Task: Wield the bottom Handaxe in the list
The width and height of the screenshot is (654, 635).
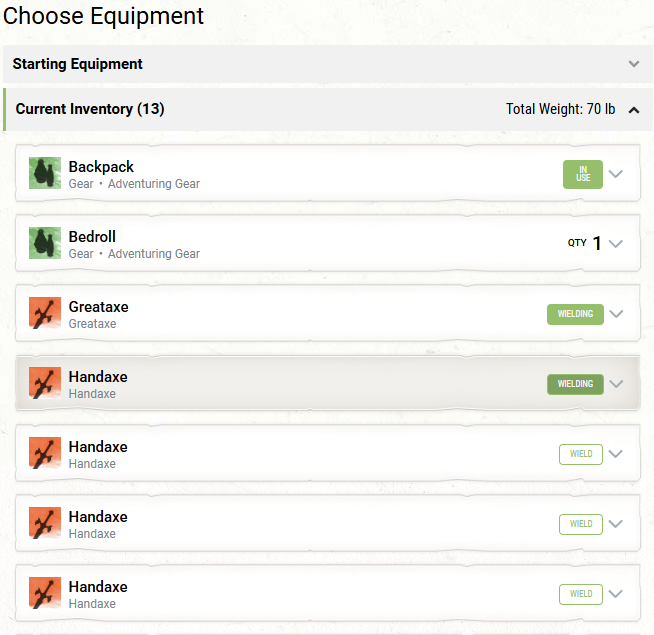Action: coord(581,594)
